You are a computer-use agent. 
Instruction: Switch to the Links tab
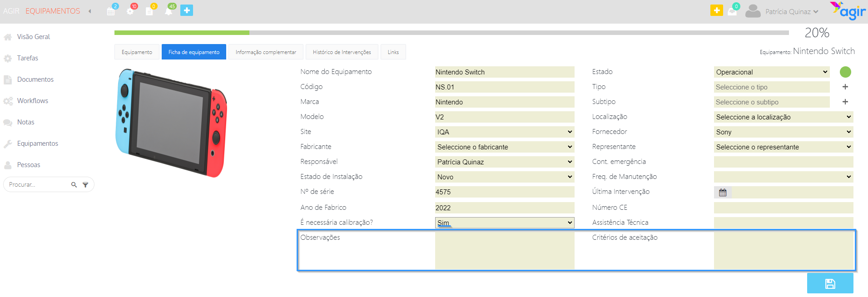(x=393, y=52)
